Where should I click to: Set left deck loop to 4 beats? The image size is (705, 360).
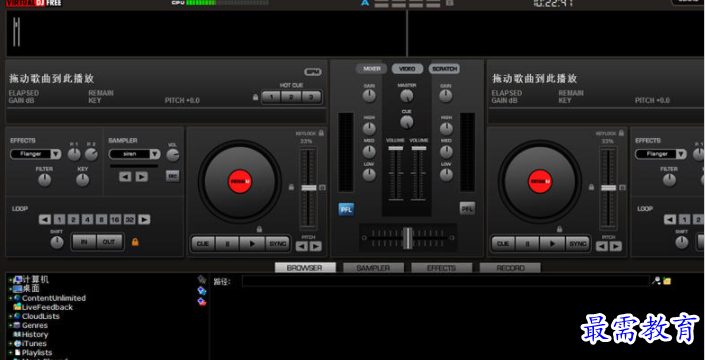(x=87, y=219)
